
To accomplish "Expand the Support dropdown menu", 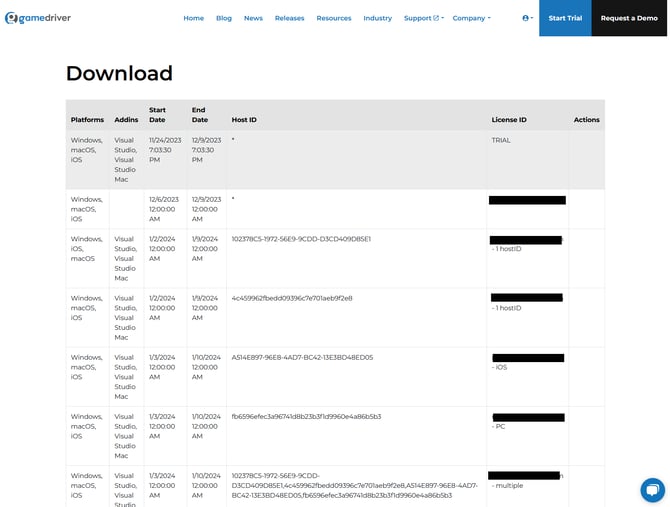I will pos(424,18).
